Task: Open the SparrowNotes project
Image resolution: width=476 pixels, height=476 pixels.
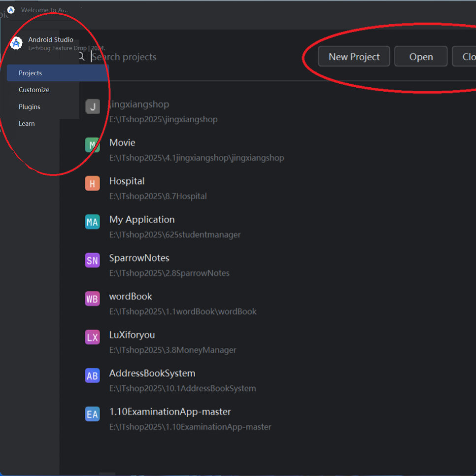Action: click(x=139, y=258)
